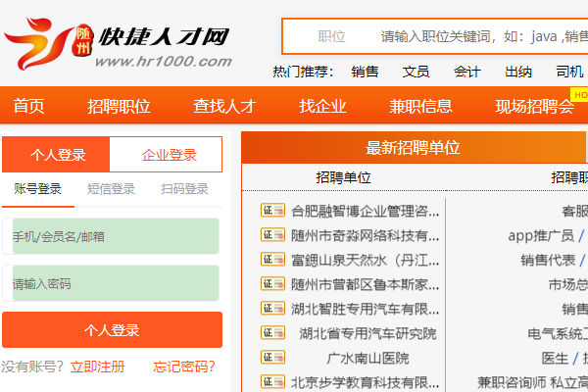
Task: Click job link app推广员
Action: 541,235
